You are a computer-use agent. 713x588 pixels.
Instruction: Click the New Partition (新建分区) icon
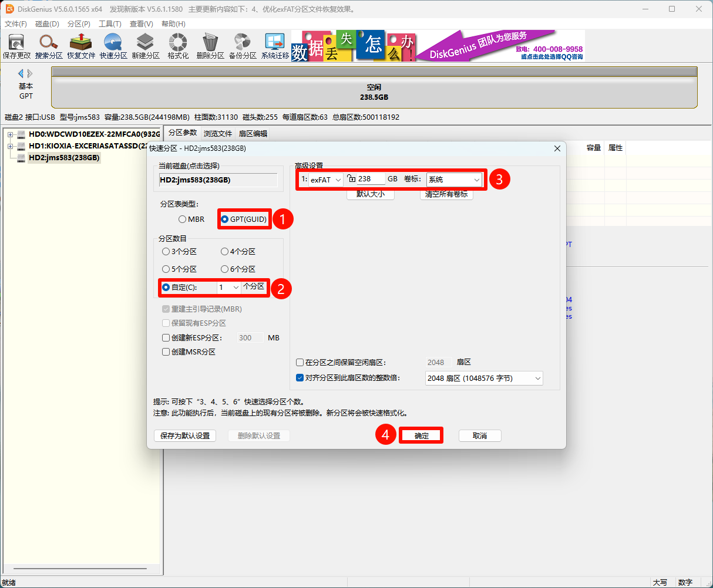[146, 46]
